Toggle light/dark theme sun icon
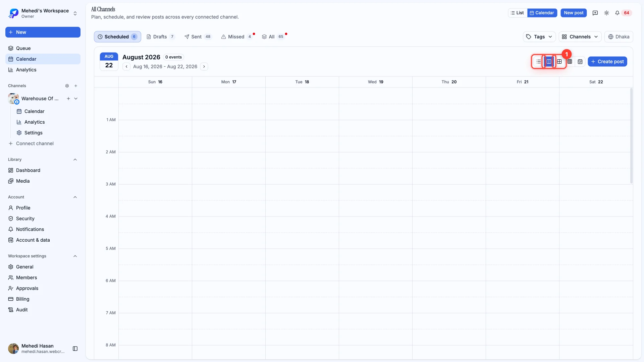The image size is (644, 362). [606, 13]
